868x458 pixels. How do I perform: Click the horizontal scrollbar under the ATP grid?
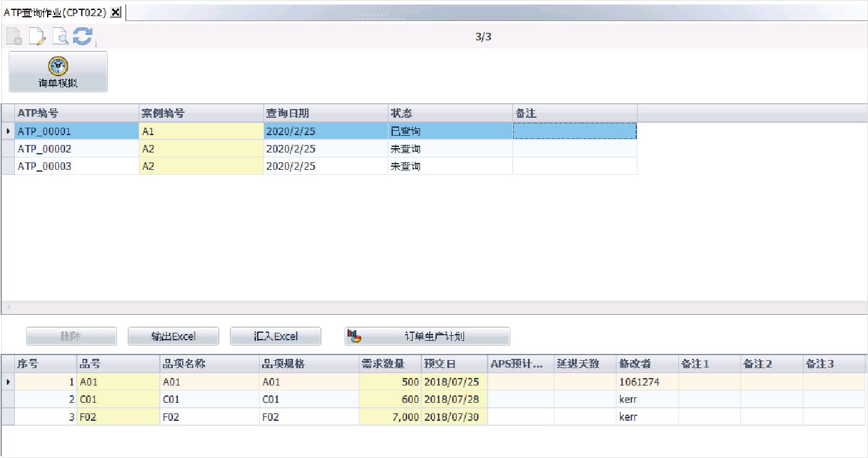click(x=434, y=307)
